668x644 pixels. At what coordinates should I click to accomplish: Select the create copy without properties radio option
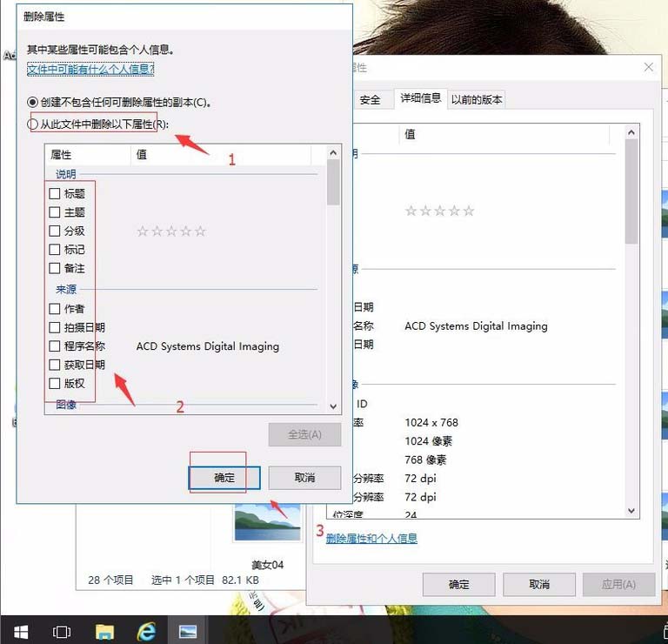pos(33,103)
